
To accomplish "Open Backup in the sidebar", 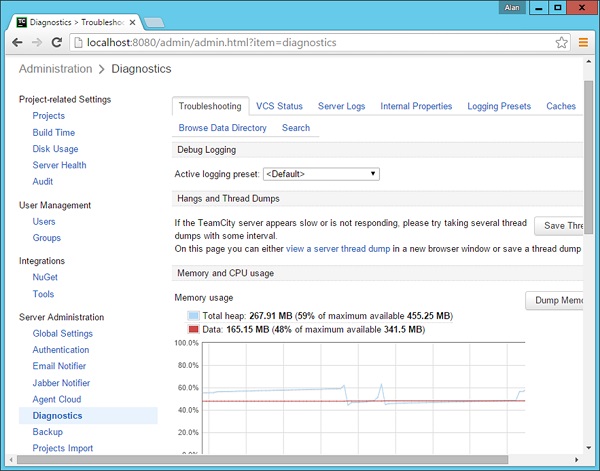I will [x=47, y=432].
